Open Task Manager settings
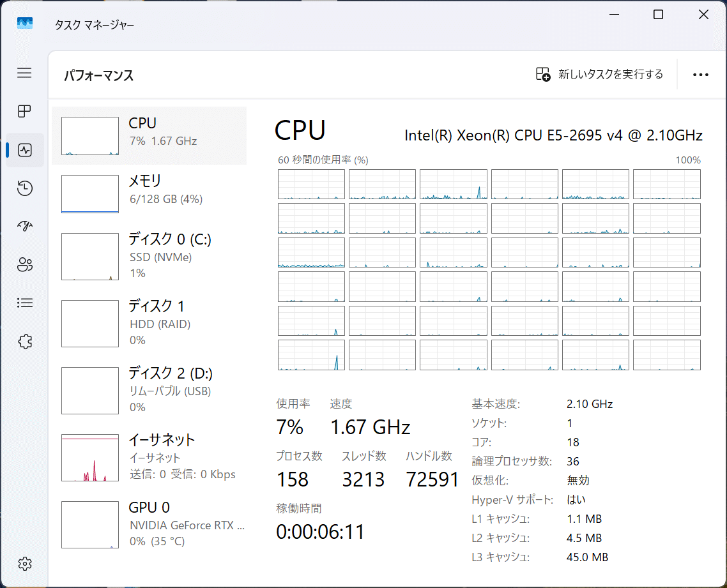The height and width of the screenshot is (588, 727). pyautogui.click(x=24, y=564)
